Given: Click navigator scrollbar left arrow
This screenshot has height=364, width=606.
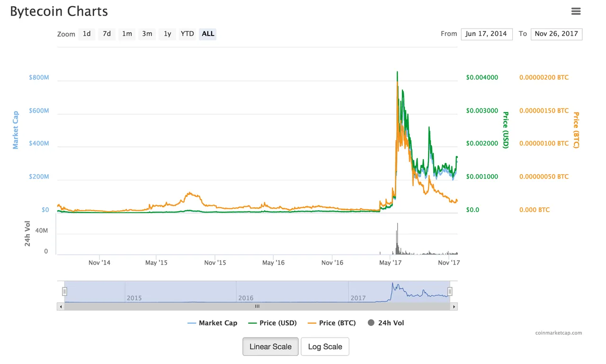Looking at the screenshot, I should pos(60,307).
